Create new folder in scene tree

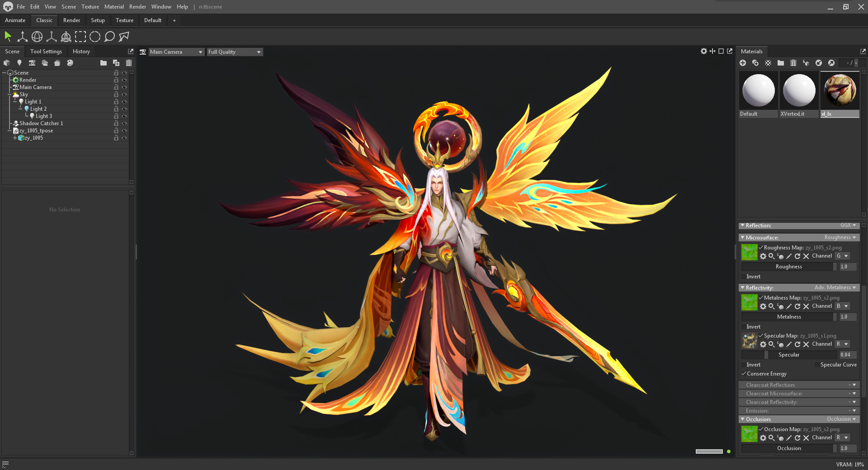(x=104, y=63)
